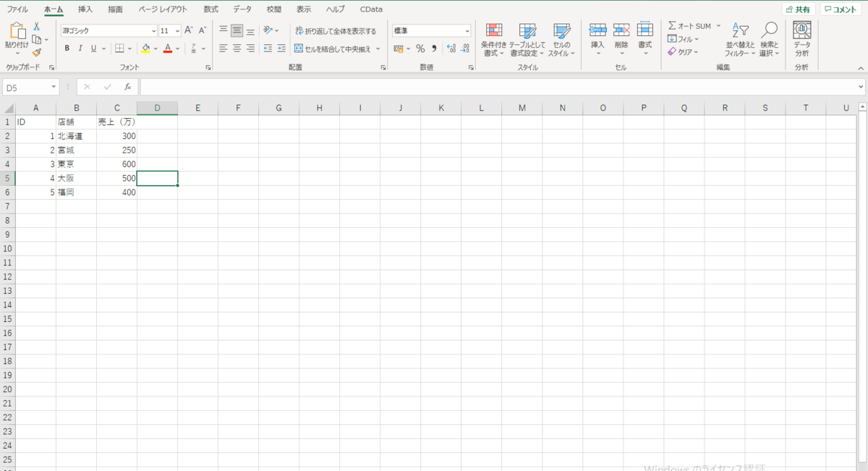Toggle Underline formatting
Viewport: 868px width, 471px height.
(x=93, y=48)
